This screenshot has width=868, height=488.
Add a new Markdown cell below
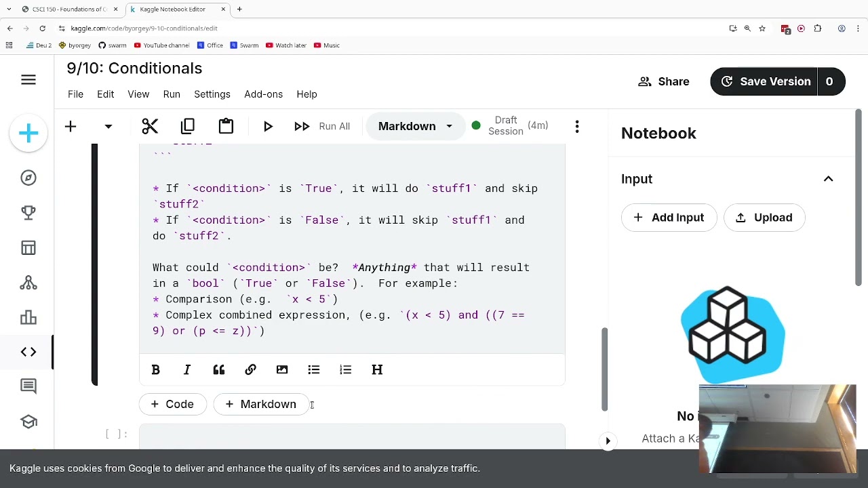[x=260, y=404]
